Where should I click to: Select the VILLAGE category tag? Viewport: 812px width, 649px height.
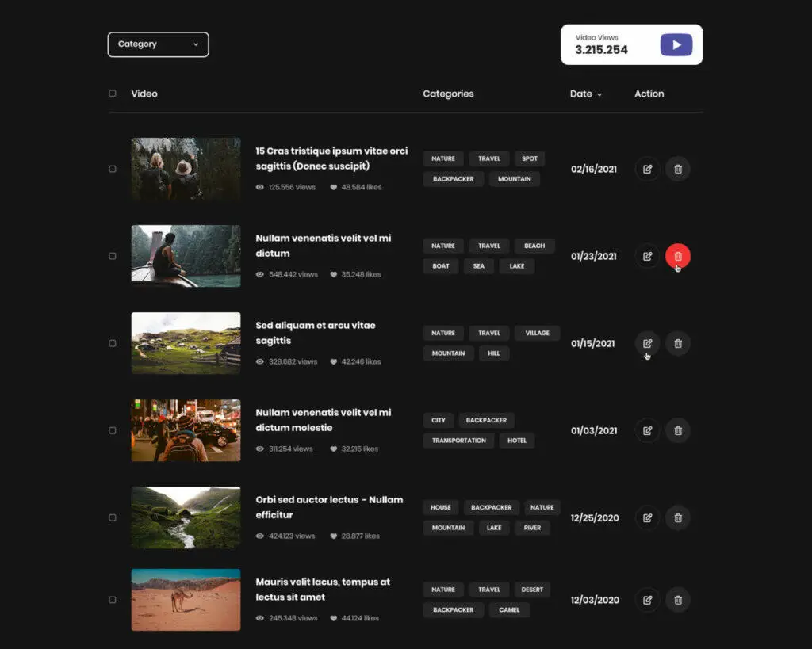coord(537,334)
